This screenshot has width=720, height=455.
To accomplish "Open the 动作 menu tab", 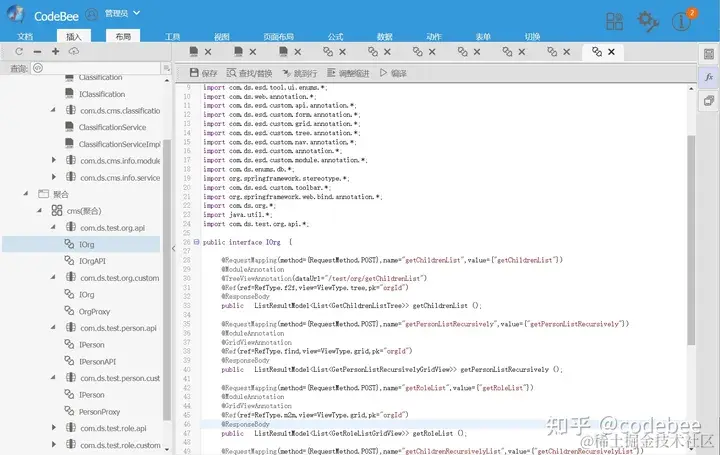I will tap(434, 36).
